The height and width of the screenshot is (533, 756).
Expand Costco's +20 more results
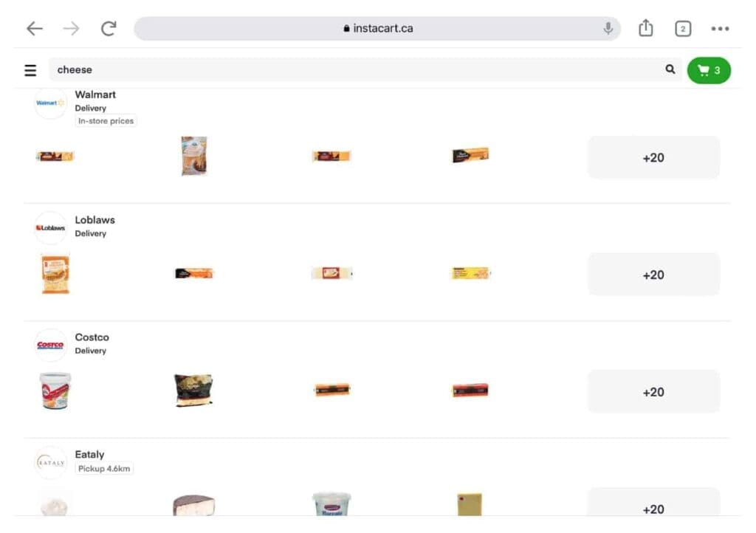pyautogui.click(x=653, y=392)
